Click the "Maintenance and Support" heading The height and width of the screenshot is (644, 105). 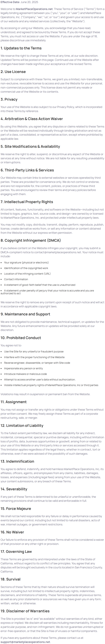[25, 314]
